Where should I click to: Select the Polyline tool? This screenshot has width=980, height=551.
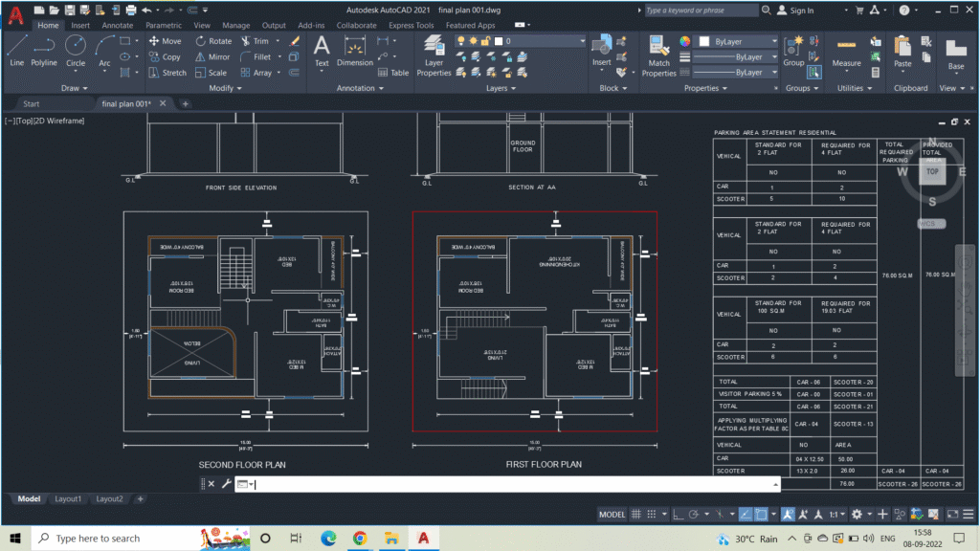pos(44,51)
